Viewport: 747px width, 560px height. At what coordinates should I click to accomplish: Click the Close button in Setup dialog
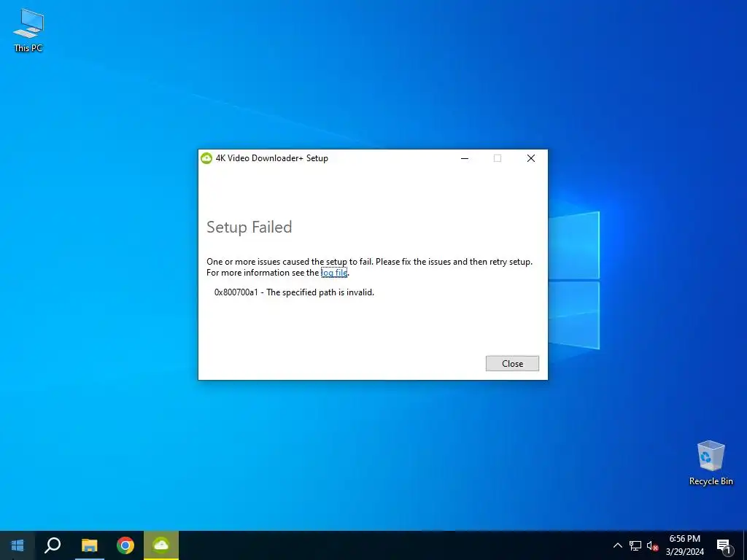point(512,363)
